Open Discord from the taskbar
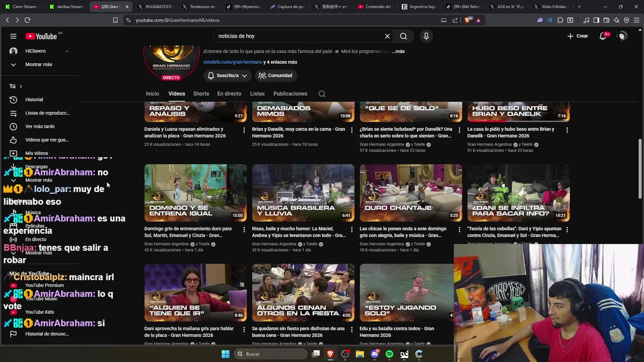The width and height of the screenshot is (644, 362). (374, 354)
